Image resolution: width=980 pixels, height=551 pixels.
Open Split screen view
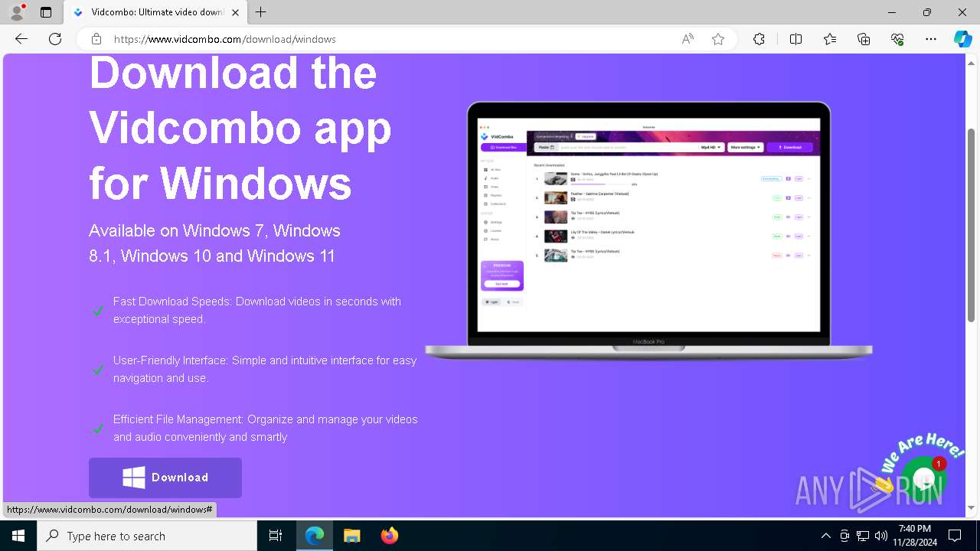[795, 39]
